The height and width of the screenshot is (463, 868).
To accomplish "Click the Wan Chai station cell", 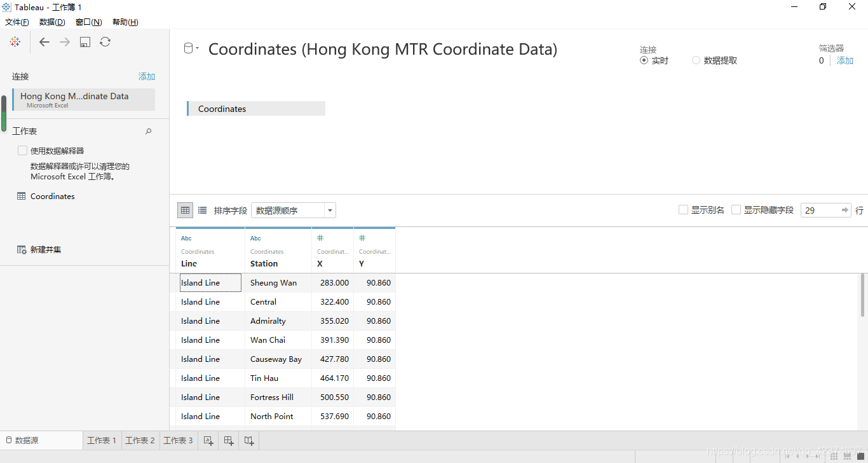I will coord(278,340).
